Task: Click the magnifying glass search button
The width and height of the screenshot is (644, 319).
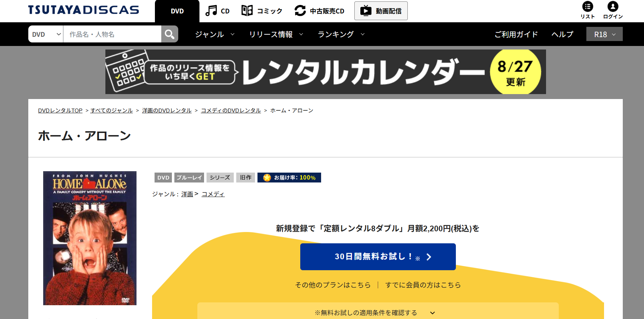Action: (170, 34)
